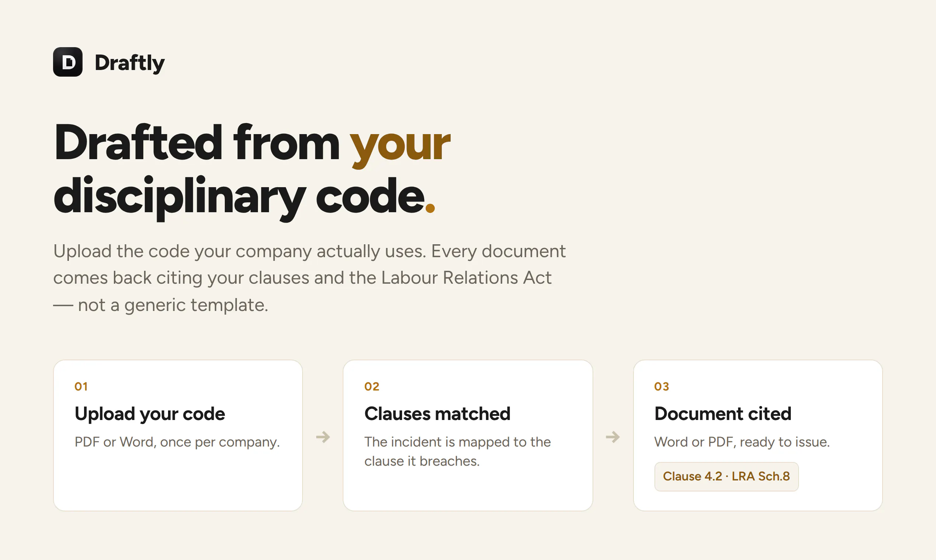
Task: Click the 02 step number label
Action: pyautogui.click(x=372, y=386)
